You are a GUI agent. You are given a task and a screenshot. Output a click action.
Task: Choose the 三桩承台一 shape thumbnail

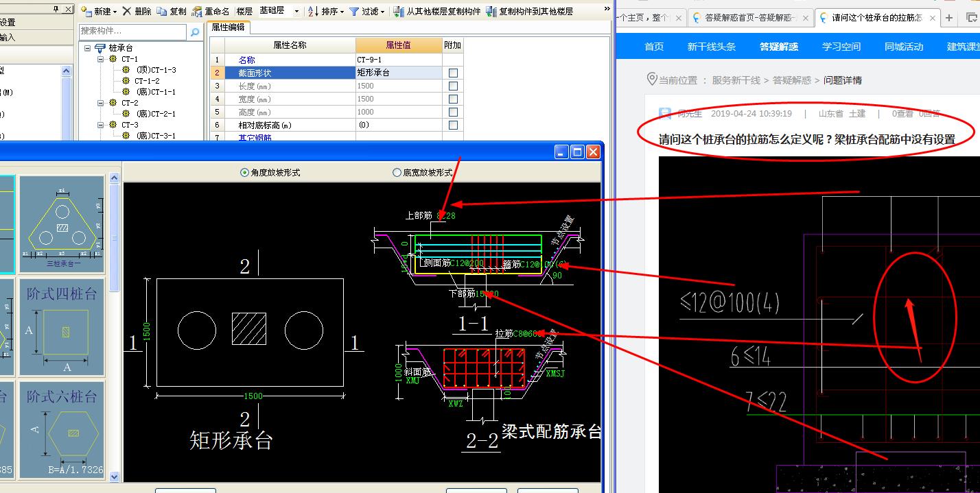[62, 224]
